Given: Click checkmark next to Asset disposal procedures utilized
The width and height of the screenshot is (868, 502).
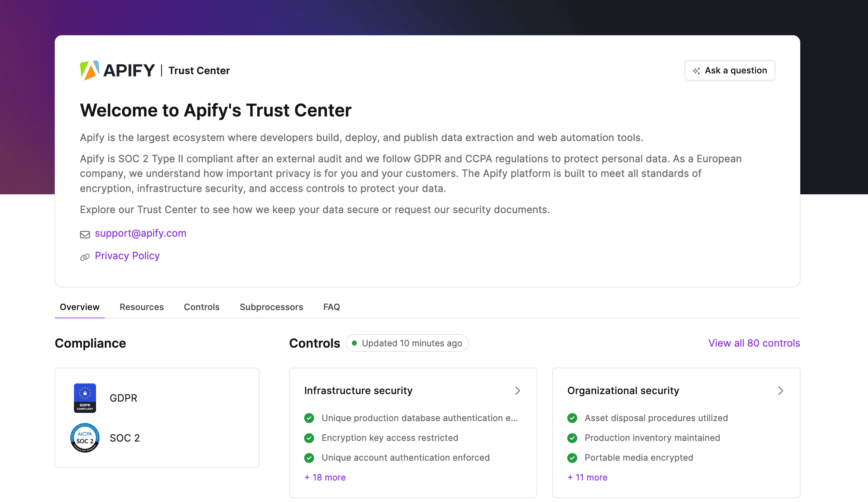Looking at the screenshot, I should tap(572, 418).
